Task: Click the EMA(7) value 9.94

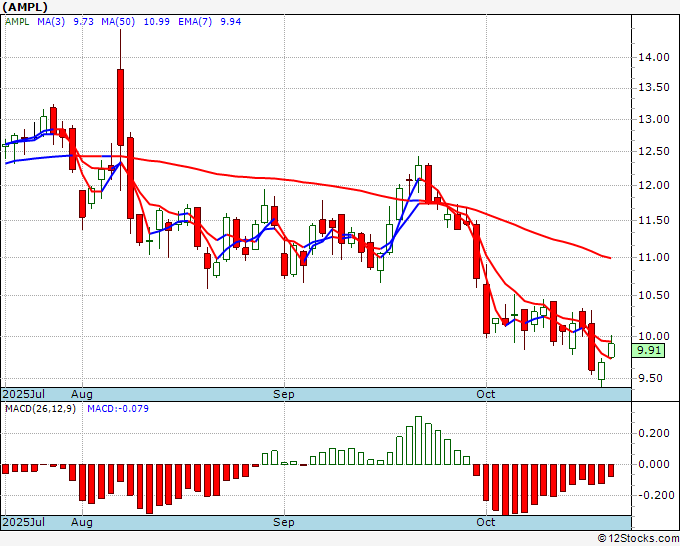Action: [231, 22]
